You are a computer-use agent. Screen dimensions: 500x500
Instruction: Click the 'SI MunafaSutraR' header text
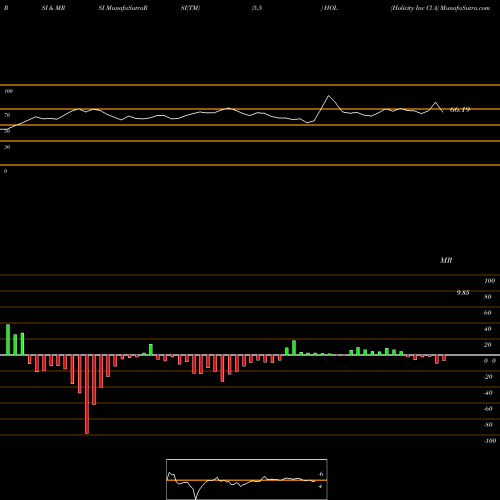click(123, 8)
